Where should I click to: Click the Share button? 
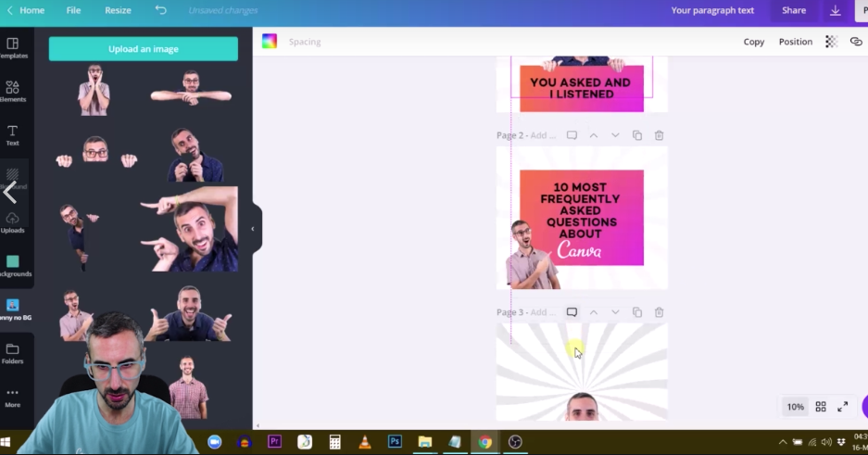pyautogui.click(x=793, y=10)
